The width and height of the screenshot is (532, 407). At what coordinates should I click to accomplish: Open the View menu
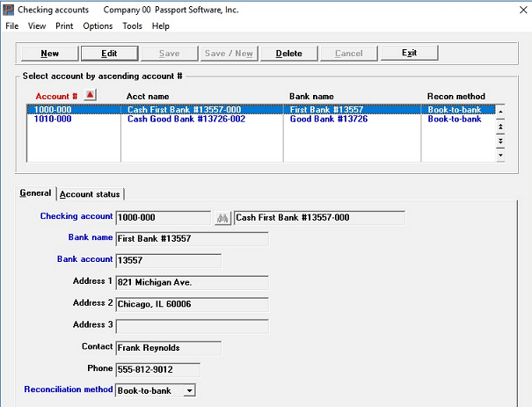(37, 26)
